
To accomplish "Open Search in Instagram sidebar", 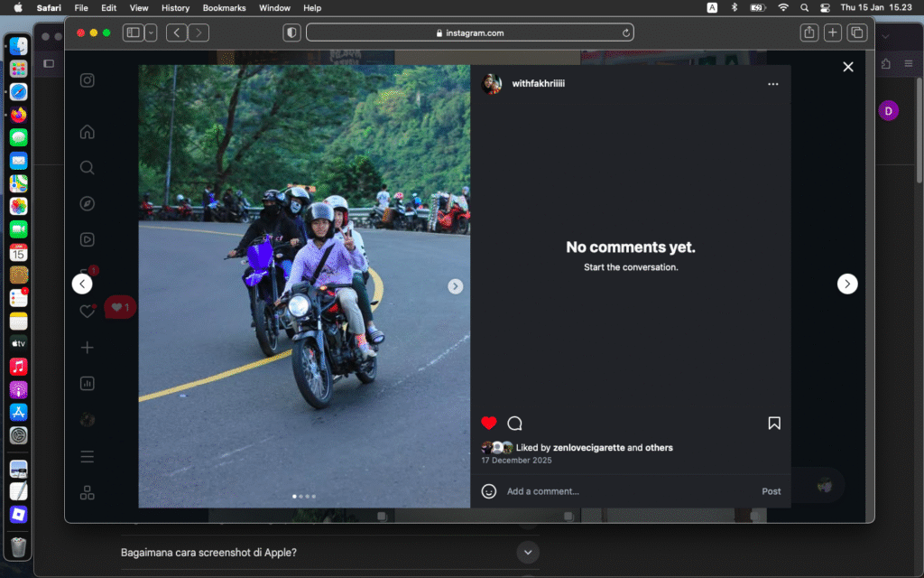I will [88, 168].
